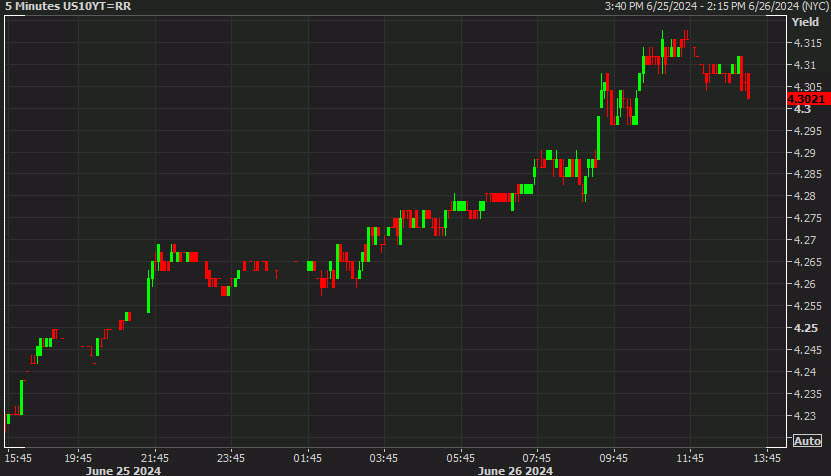This screenshot has height=476, width=831.
Task: Click the 03:45 time axis label
Action: pyautogui.click(x=384, y=458)
